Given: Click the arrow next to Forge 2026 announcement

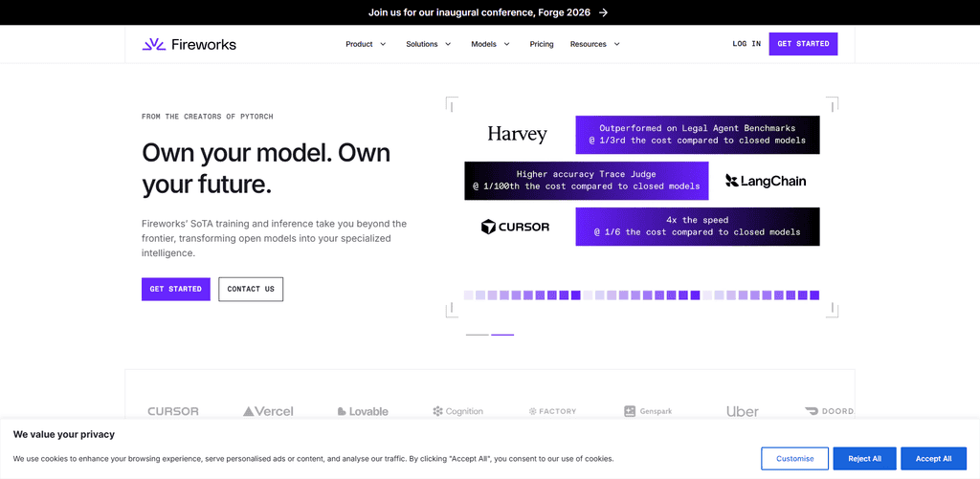Looking at the screenshot, I should [x=603, y=12].
